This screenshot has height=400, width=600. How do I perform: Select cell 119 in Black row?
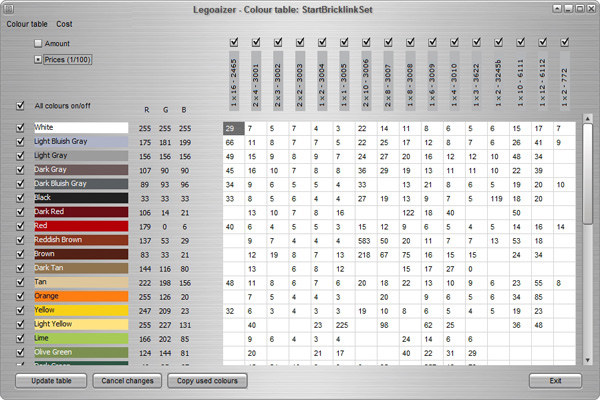coord(498,199)
